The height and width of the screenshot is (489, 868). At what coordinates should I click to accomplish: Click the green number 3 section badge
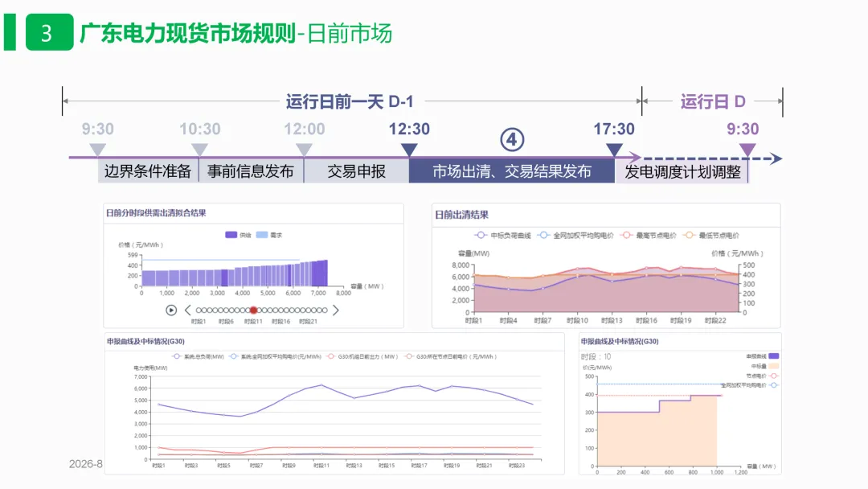(49, 33)
